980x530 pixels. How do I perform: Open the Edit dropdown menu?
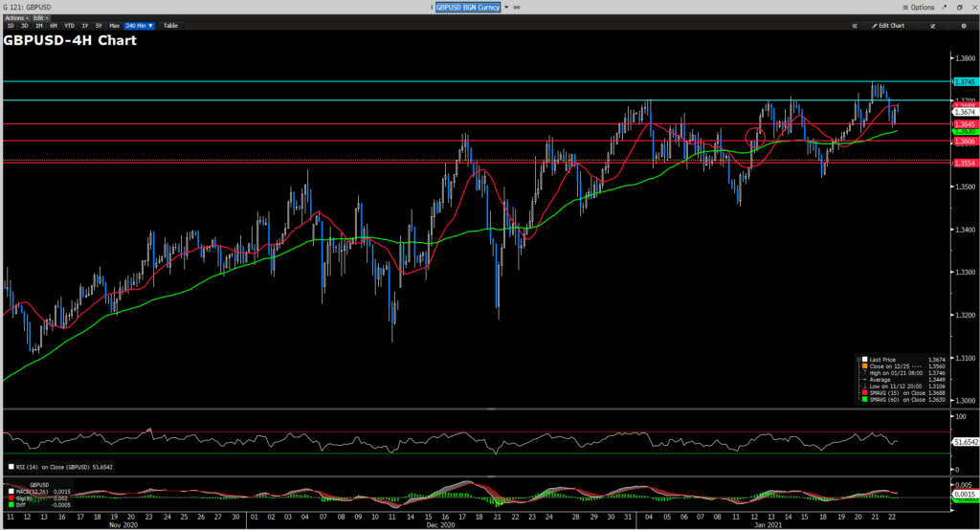point(40,18)
